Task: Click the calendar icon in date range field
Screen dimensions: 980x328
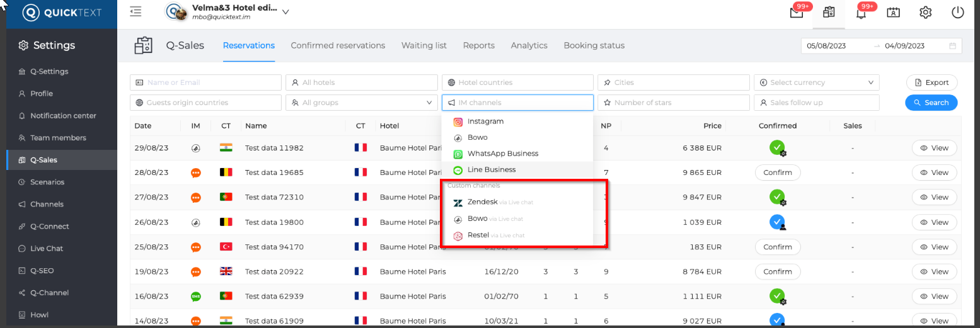Action: (952, 46)
